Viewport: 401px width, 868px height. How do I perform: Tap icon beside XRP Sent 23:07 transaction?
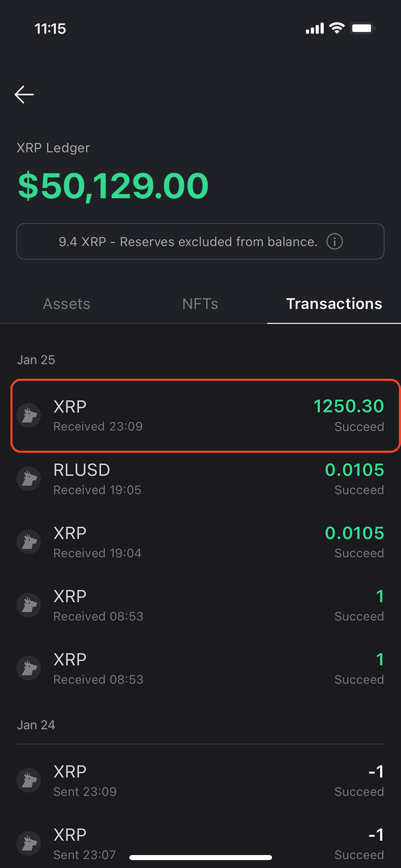coord(29,843)
